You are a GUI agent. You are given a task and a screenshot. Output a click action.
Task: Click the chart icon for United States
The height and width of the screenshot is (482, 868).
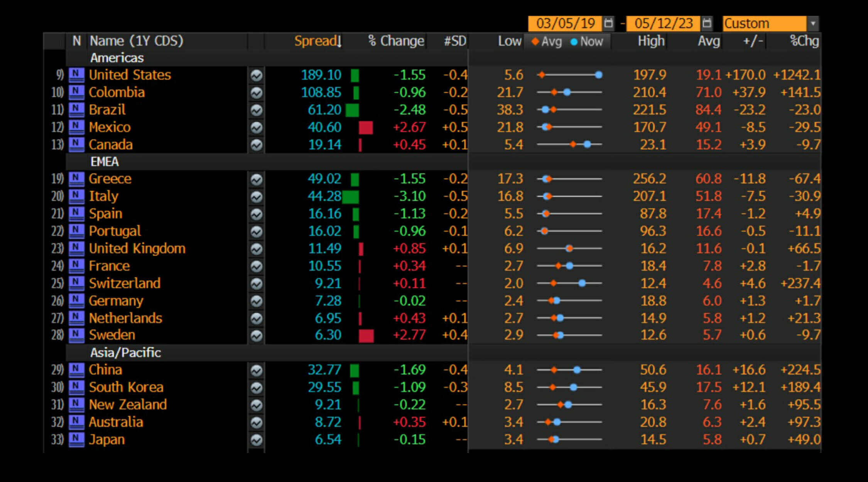coord(256,75)
